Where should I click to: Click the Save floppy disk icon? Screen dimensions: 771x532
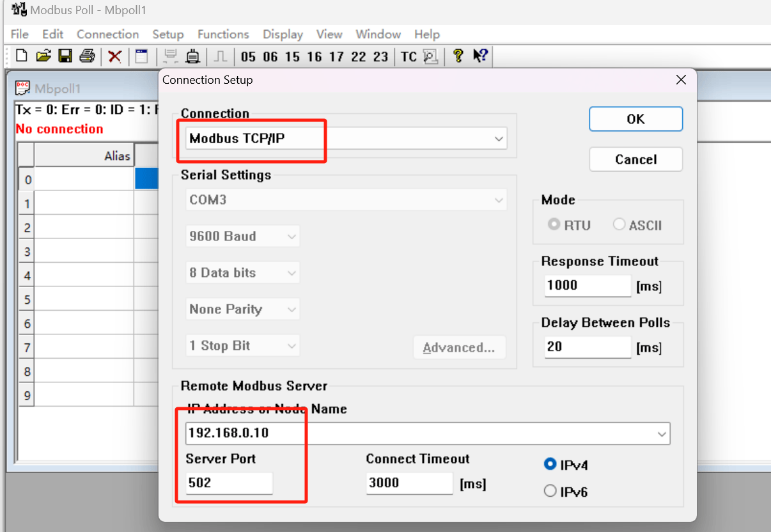[x=65, y=56]
